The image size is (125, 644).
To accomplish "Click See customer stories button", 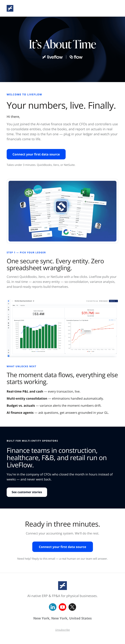I will 27,492.
